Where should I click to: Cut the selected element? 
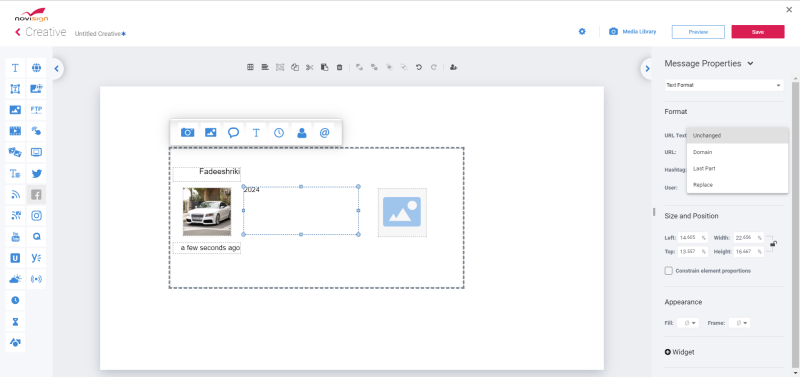[309, 67]
